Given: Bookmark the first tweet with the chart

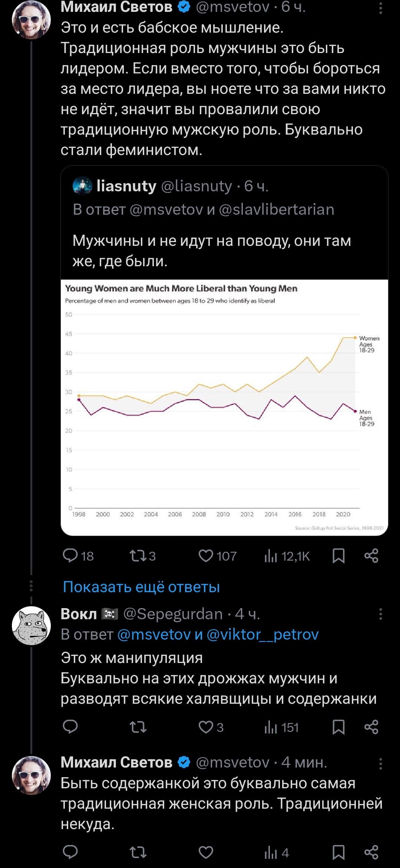Looking at the screenshot, I should (x=338, y=556).
